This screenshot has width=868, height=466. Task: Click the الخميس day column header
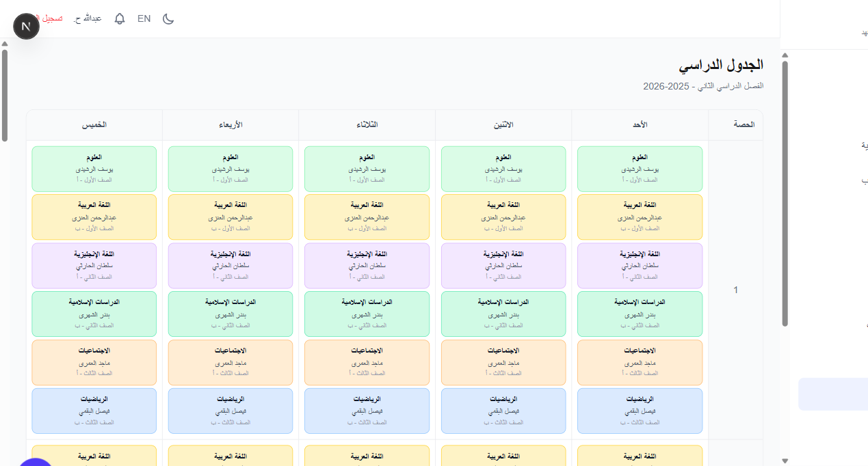[x=93, y=124]
